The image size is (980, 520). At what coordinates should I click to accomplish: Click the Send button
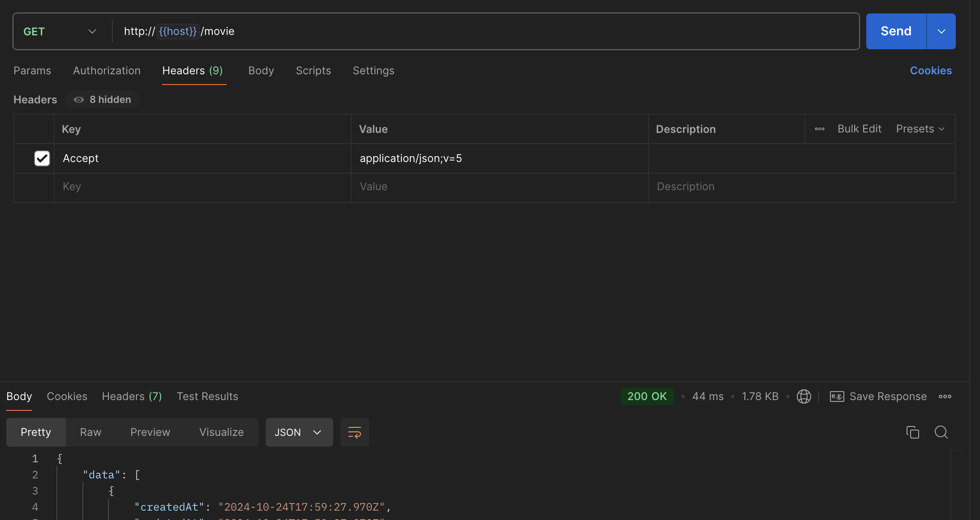(896, 31)
